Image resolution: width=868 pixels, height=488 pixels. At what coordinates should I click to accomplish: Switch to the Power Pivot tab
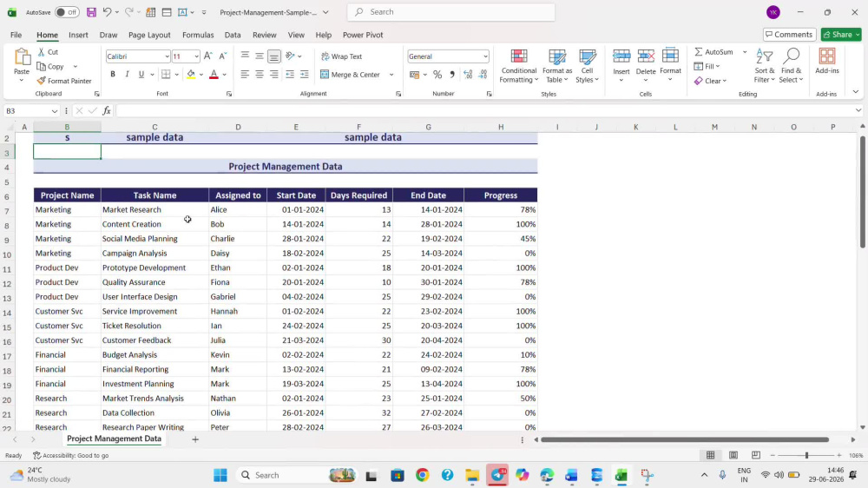363,35
